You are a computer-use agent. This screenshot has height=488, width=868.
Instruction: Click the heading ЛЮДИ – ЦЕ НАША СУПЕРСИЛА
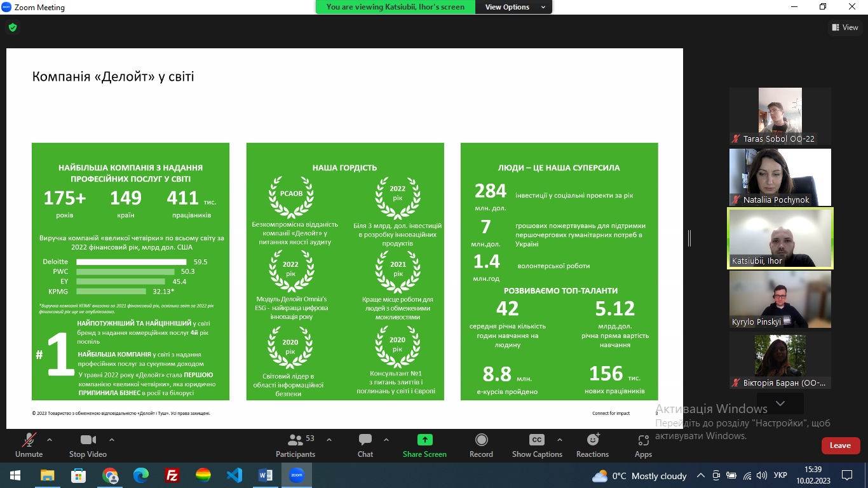[x=559, y=168]
